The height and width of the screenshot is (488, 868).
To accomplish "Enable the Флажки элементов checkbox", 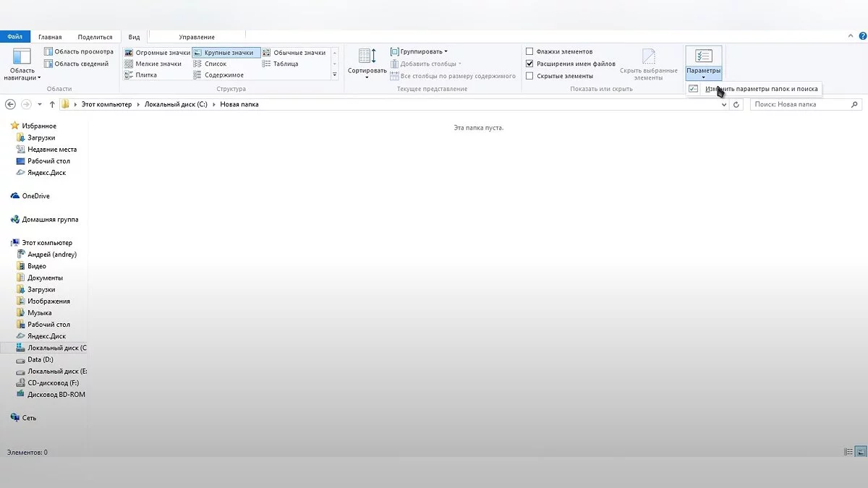I will coord(529,52).
